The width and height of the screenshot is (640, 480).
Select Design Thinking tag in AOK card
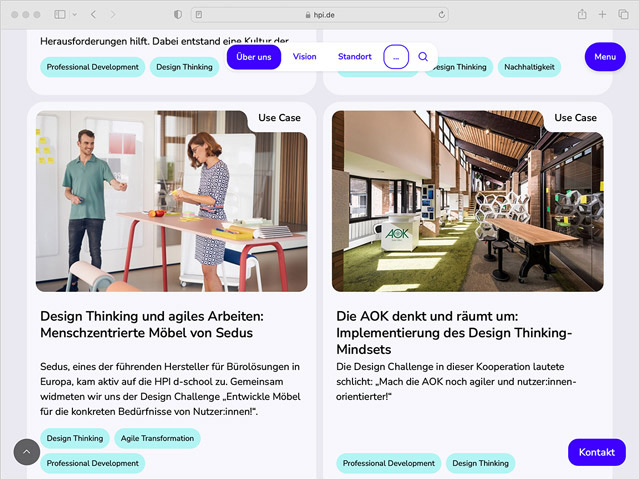[480, 463]
